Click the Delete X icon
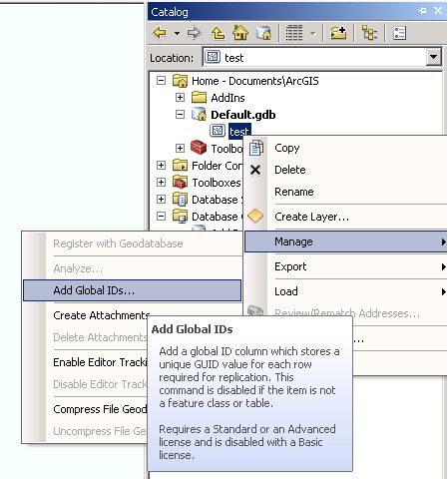 tap(255, 170)
